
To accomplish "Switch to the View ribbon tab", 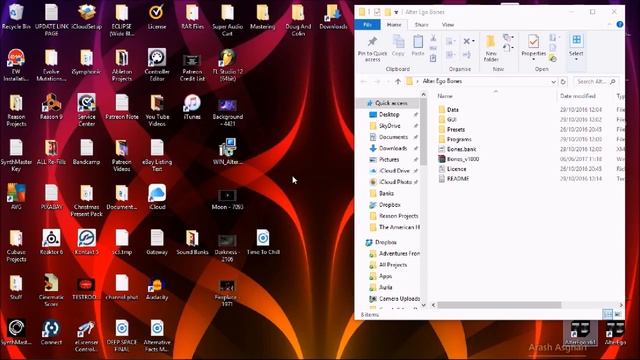I will click(448, 24).
